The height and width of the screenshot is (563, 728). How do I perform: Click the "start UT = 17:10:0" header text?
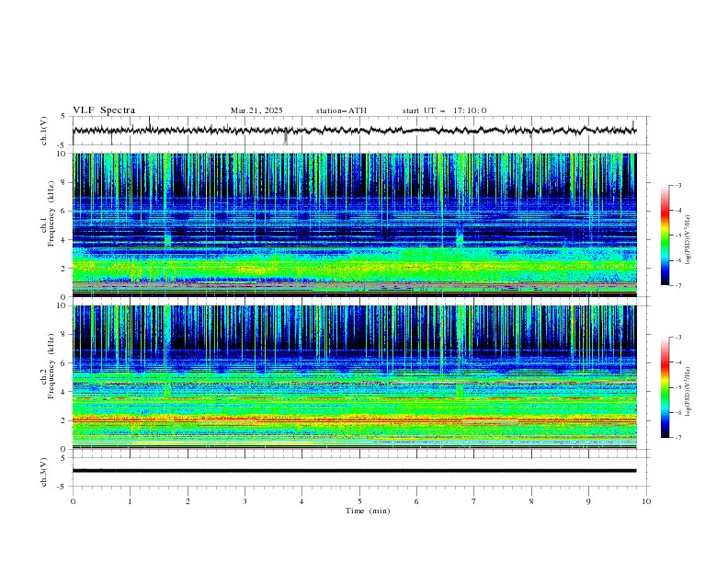tap(444, 110)
